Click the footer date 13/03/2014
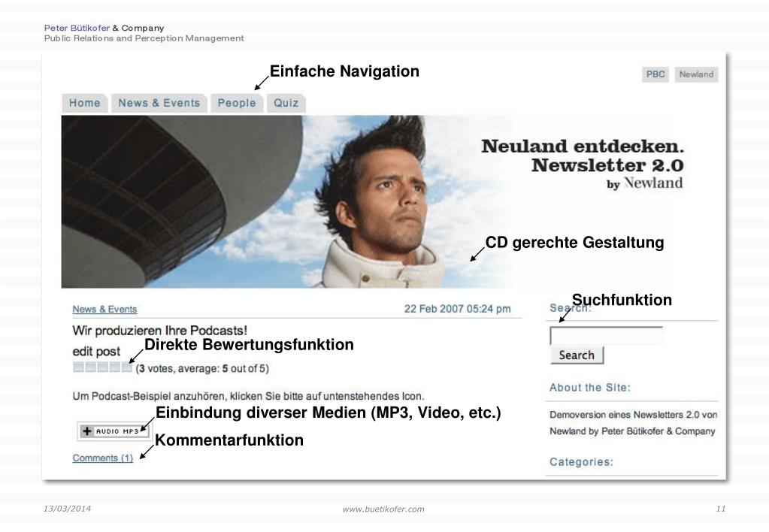The width and height of the screenshot is (769, 532). (x=67, y=509)
